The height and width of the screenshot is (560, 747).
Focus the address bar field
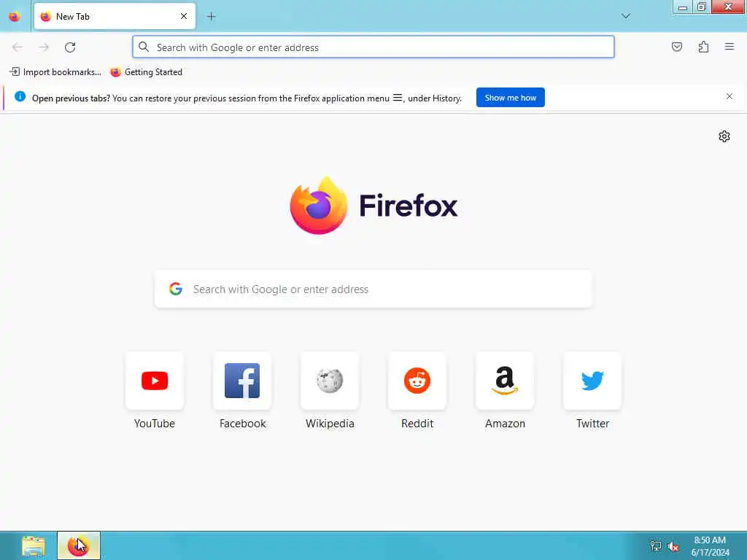pos(373,47)
